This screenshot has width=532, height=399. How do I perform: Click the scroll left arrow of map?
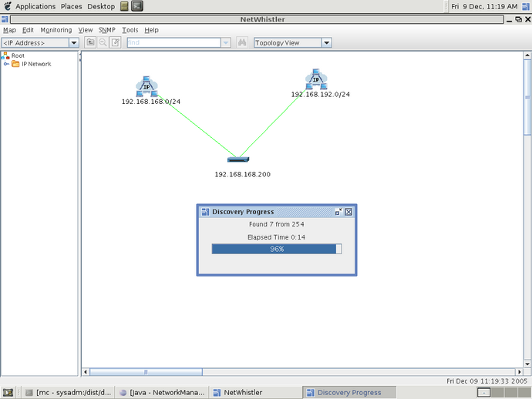(86, 372)
